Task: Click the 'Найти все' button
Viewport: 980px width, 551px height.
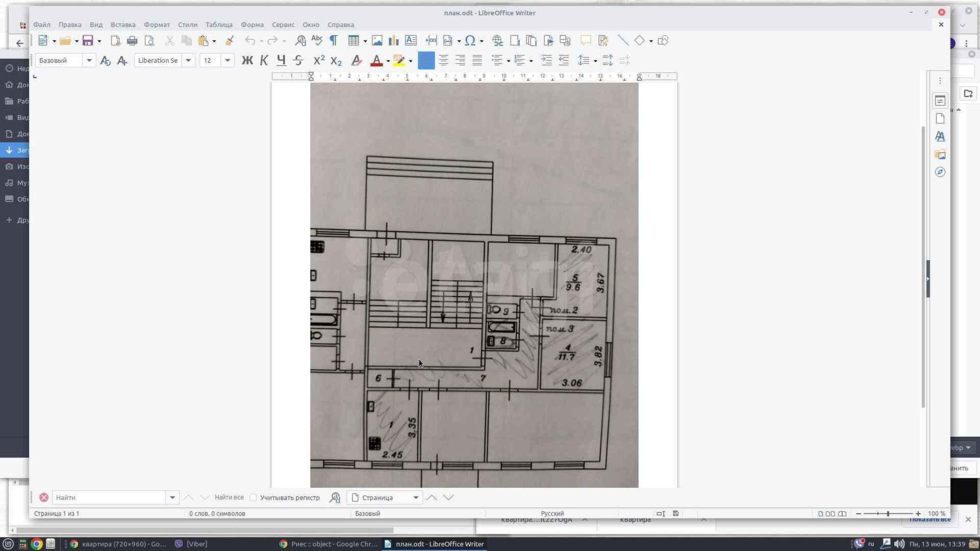Action: (x=229, y=497)
